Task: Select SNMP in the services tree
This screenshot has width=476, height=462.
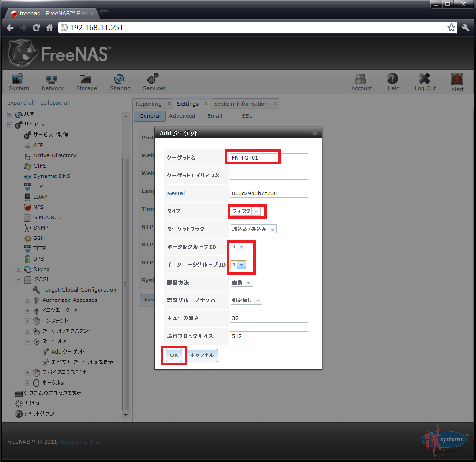Action: click(41, 228)
